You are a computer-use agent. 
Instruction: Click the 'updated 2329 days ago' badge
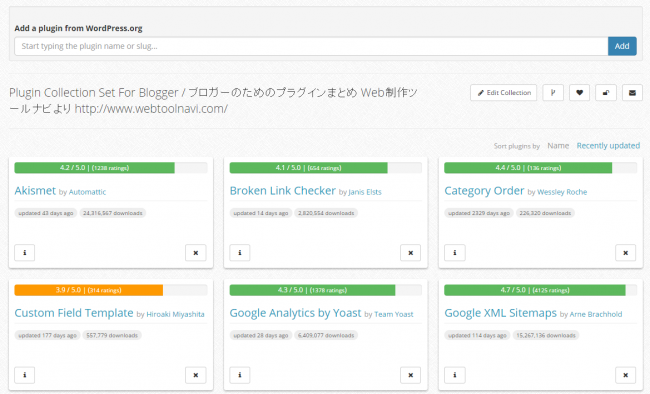pyautogui.click(x=479, y=213)
